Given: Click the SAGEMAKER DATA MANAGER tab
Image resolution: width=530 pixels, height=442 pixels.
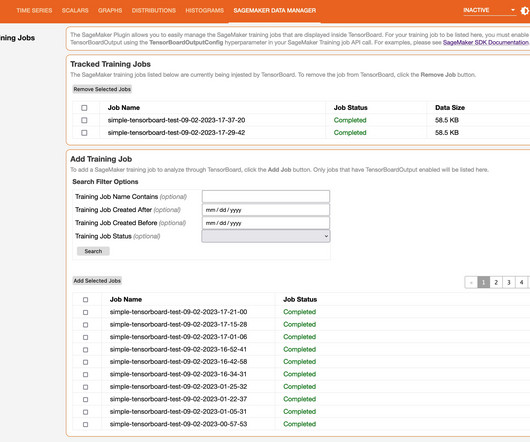Looking at the screenshot, I should pyautogui.click(x=275, y=10).
